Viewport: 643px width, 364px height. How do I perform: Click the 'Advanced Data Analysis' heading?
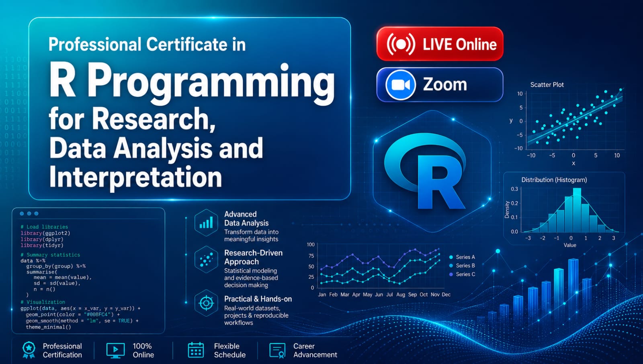coord(246,219)
